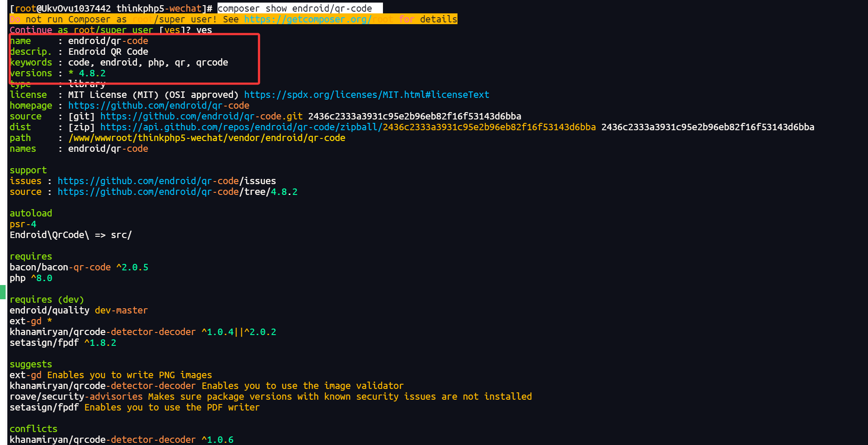This screenshot has height=445, width=868.
Task: Select the version value '* 4.8.2'
Action: 87,73
